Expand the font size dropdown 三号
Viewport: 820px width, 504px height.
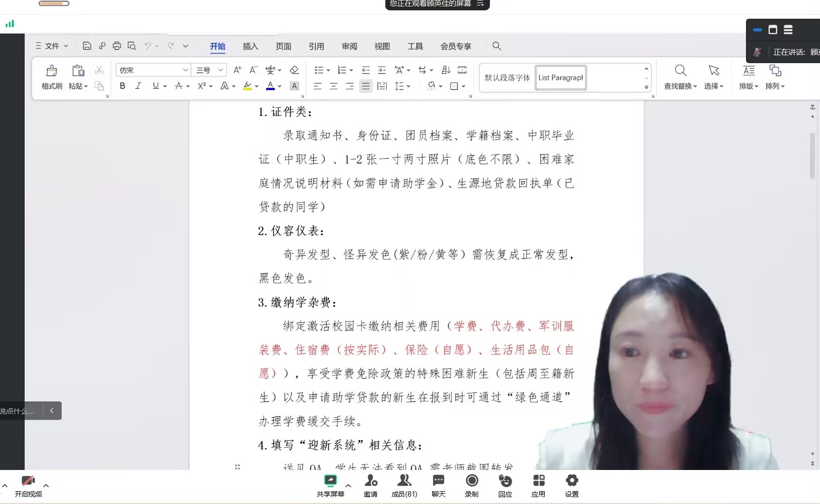pyautogui.click(x=221, y=70)
